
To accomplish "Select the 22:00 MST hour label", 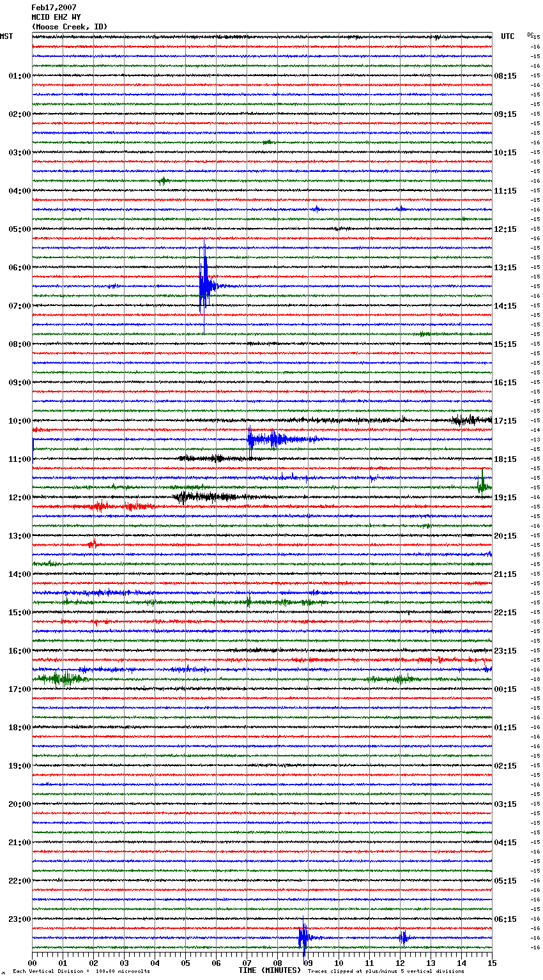I will [x=20, y=881].
